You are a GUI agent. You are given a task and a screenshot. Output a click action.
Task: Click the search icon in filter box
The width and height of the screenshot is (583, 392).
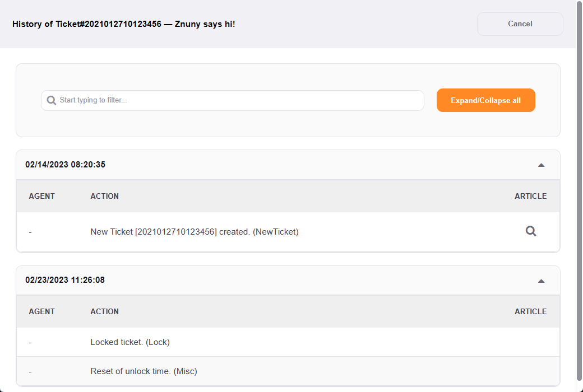[x=52, y=100]
